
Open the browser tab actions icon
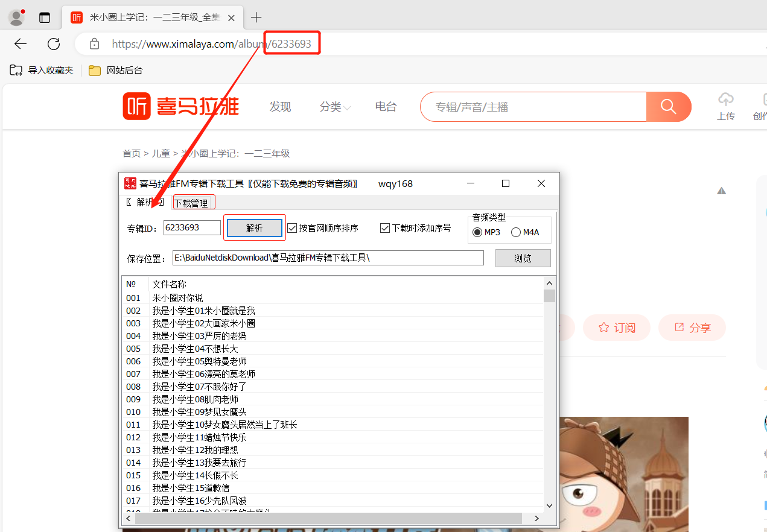pos(45,17)
